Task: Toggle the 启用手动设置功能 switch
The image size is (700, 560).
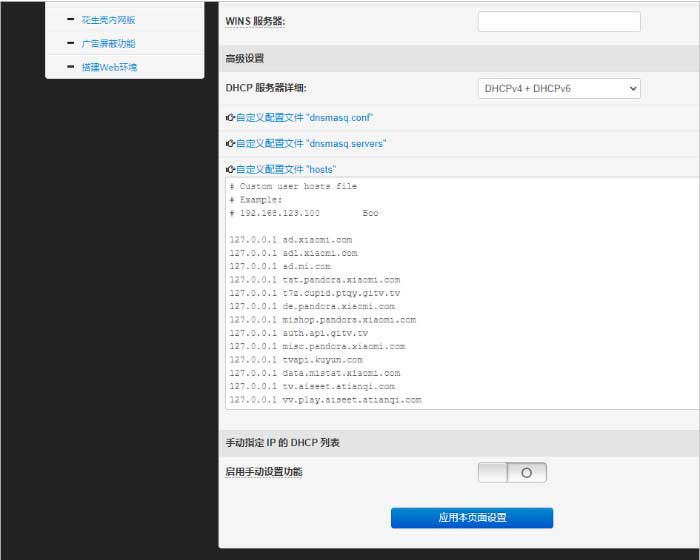Action: [512, 472]
